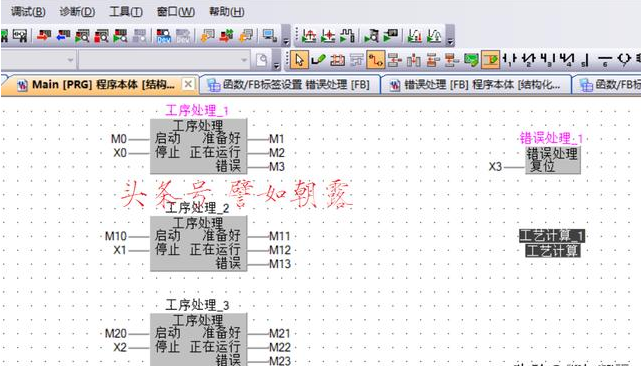Open the first empty combo box dropdown
643x366 pixels.
pyautogui.click(x=71, y=60)
